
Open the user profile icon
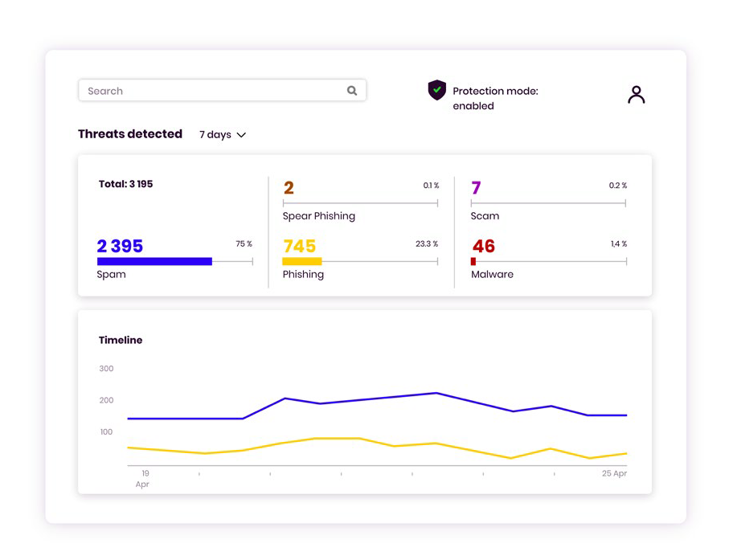(636, 95)
